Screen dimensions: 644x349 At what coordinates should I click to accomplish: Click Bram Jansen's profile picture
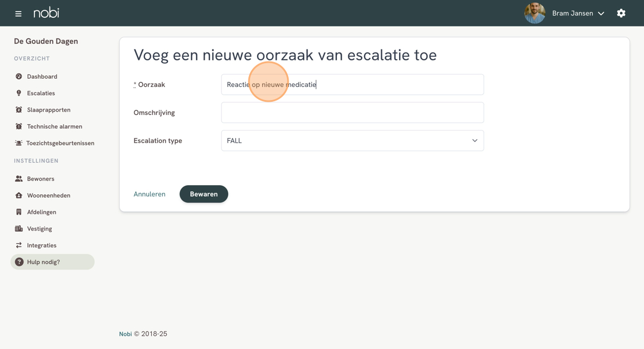(535, 13)
